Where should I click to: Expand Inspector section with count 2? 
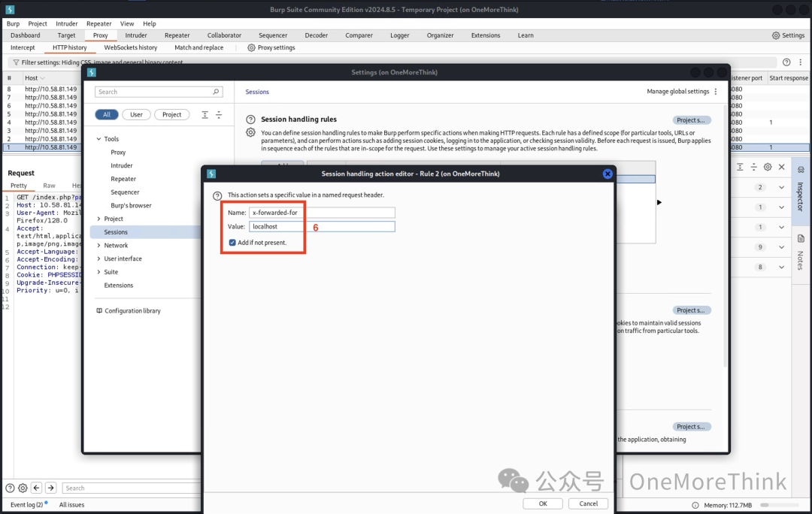coord(781,187)
